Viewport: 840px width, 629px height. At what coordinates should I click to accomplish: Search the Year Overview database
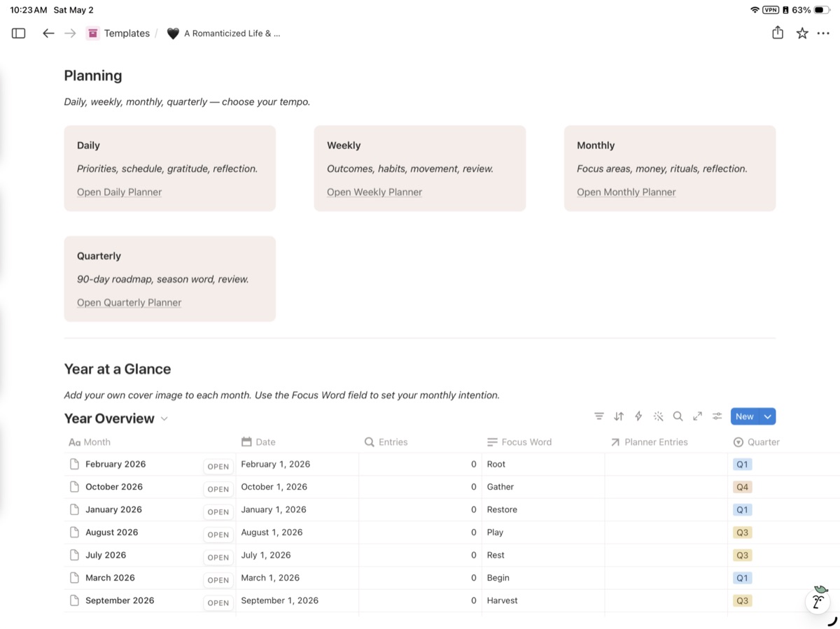click(678, 416)
